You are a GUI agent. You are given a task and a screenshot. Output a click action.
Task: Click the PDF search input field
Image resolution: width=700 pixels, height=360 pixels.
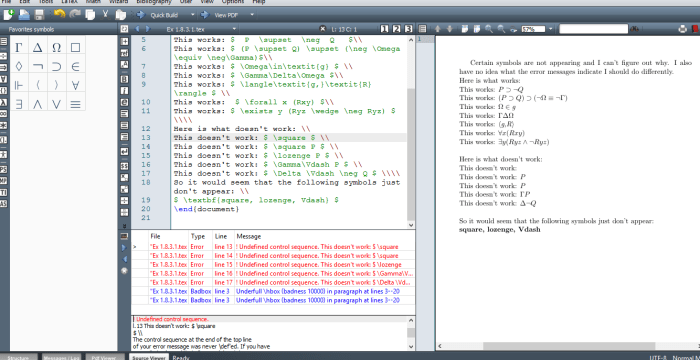coord(593,29)
